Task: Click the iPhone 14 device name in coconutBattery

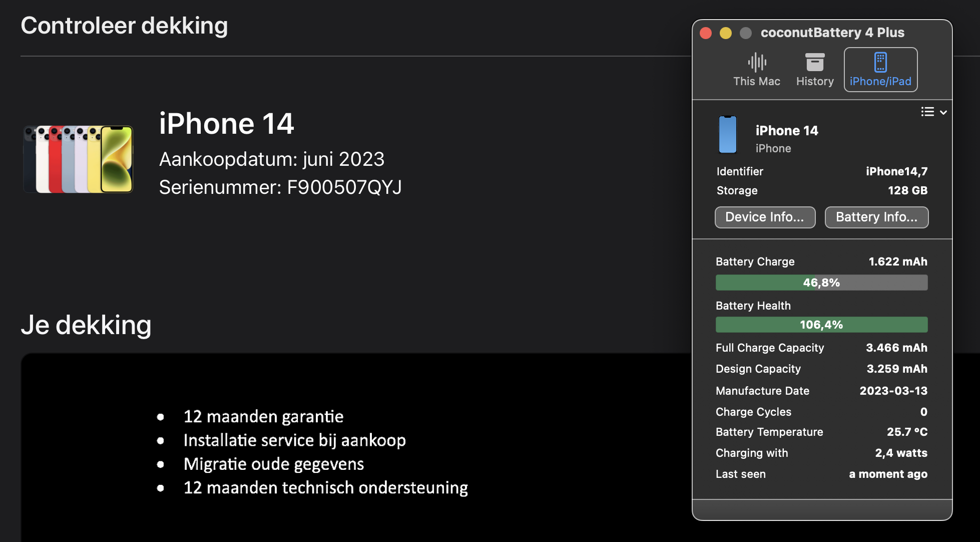Action: pos(787,131)
